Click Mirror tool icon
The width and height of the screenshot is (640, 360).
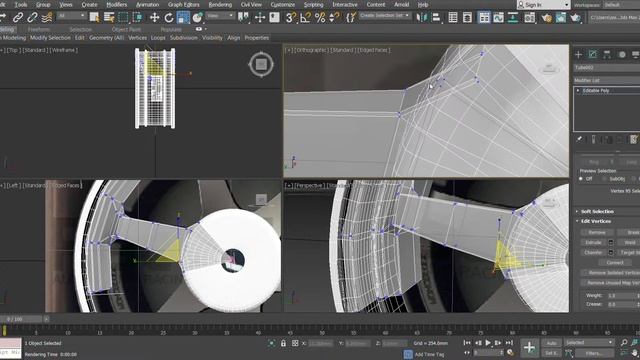(421, 17)
